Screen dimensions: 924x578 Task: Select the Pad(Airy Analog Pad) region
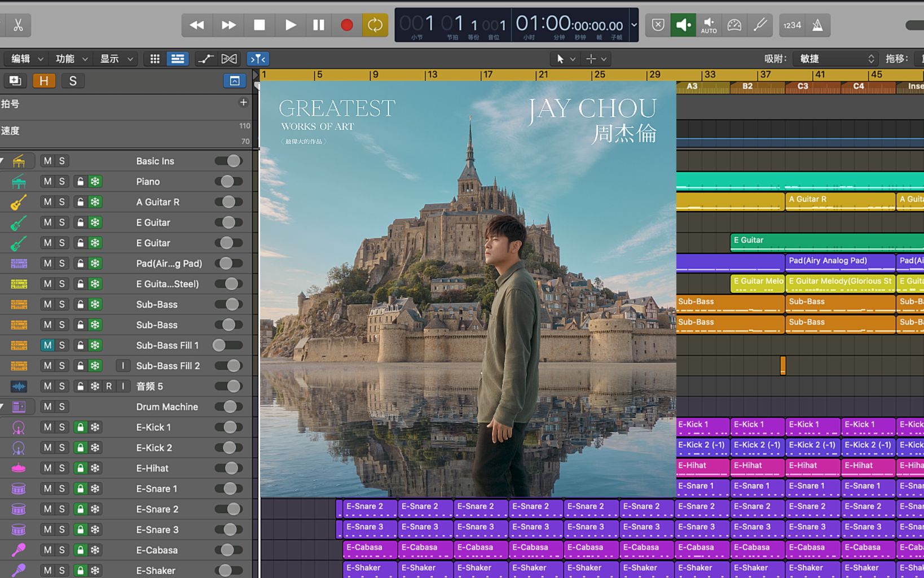840,262
